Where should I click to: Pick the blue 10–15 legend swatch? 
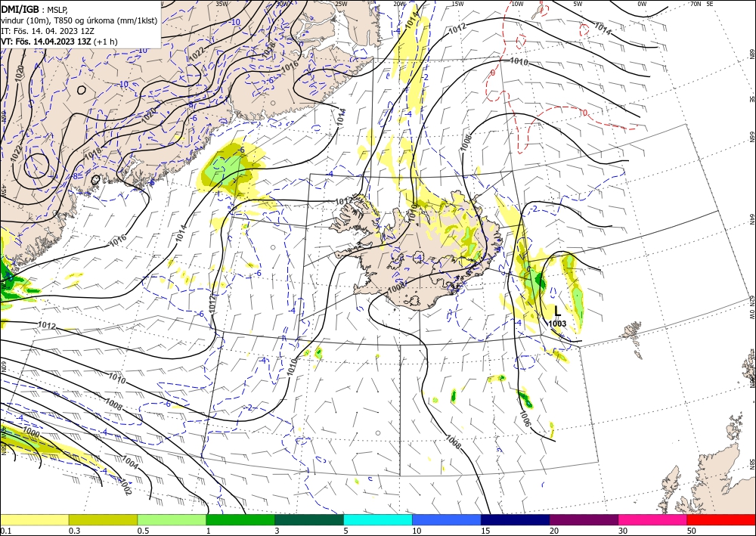pyautogui.click(x=447, y=520)
